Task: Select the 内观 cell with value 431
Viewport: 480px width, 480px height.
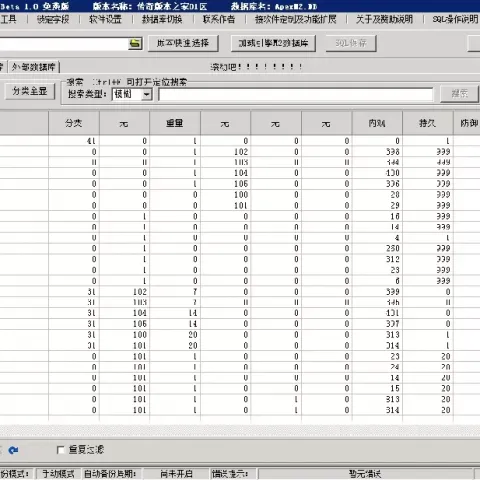Action: [377, 313]
